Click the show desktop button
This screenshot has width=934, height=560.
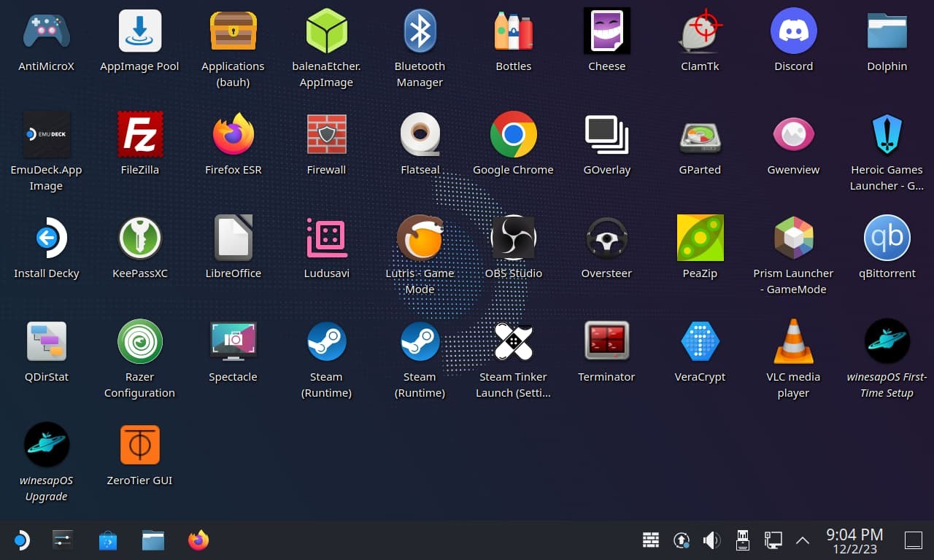(914, 540)
